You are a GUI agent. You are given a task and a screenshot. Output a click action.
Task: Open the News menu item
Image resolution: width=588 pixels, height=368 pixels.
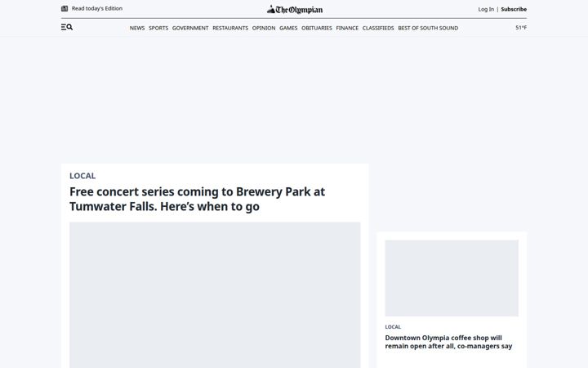coord(137,28)
